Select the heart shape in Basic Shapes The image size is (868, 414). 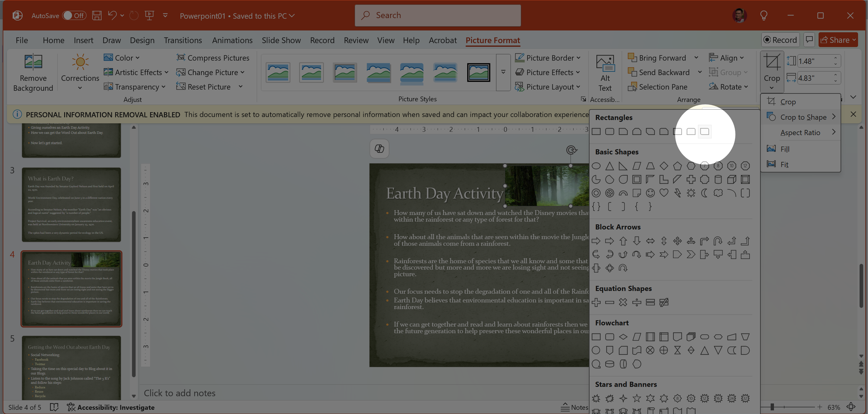coord(663,193)
